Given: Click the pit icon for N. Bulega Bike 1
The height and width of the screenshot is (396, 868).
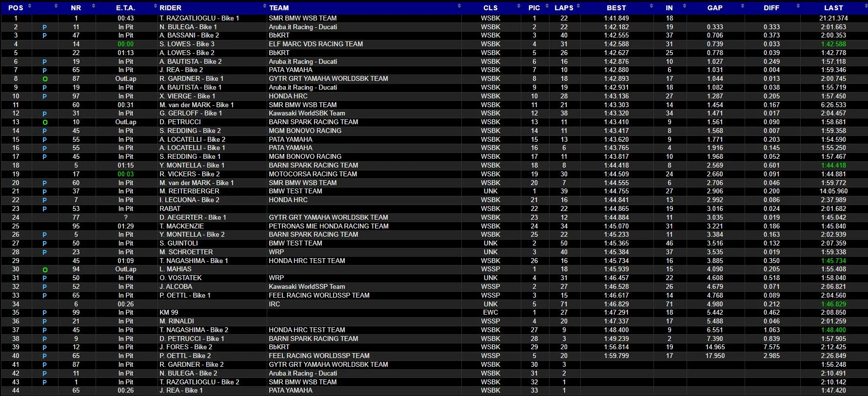Looking at the screenshot, I should tap(45, 27).
